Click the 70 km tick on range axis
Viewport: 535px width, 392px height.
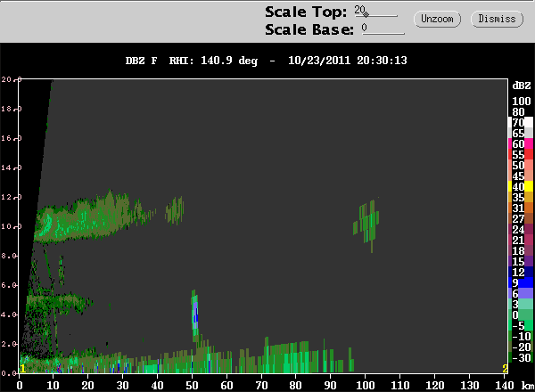pos(261,386)
